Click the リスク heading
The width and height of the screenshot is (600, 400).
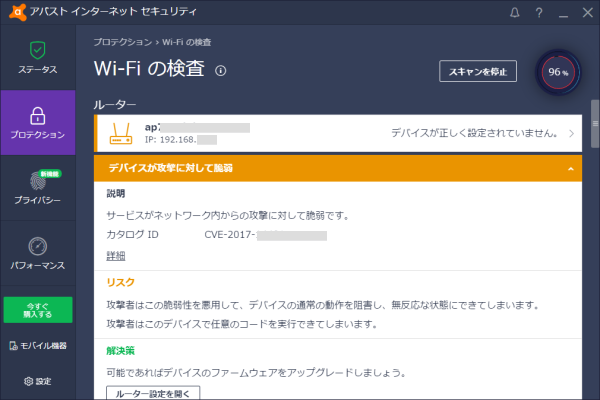pos(121,282)
